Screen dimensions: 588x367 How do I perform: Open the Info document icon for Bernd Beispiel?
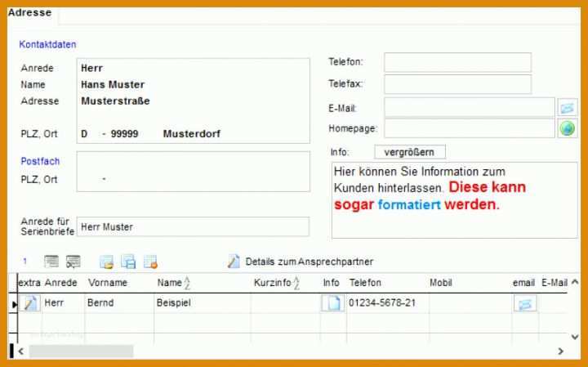[333, 302]
